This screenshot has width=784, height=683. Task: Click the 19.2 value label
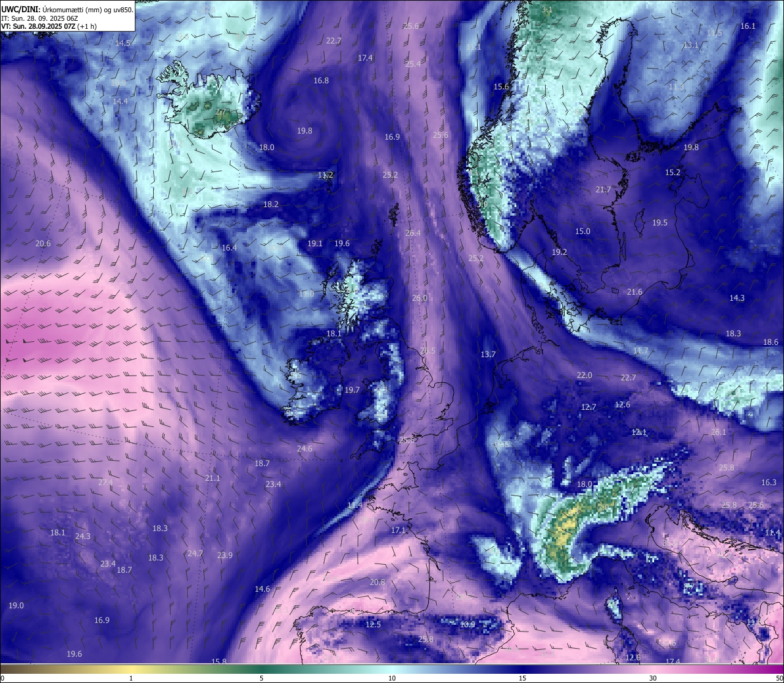[x=559, y=252]
